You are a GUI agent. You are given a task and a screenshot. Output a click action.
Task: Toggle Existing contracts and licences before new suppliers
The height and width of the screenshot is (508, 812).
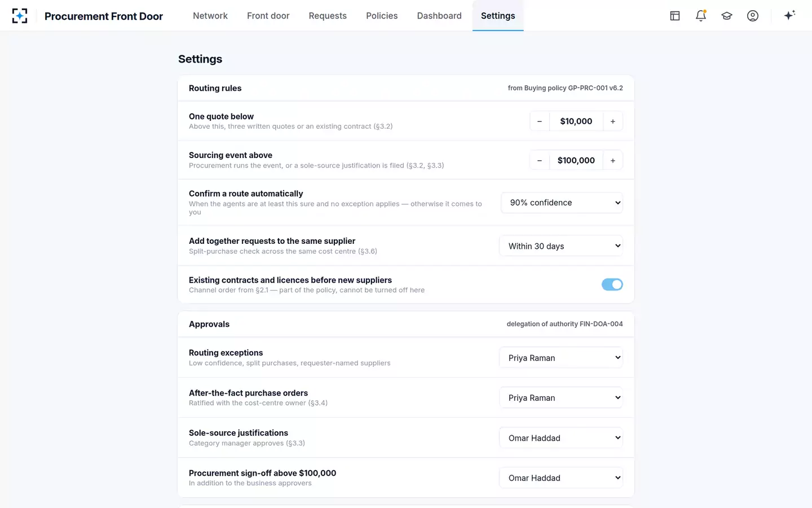point(612,284)
